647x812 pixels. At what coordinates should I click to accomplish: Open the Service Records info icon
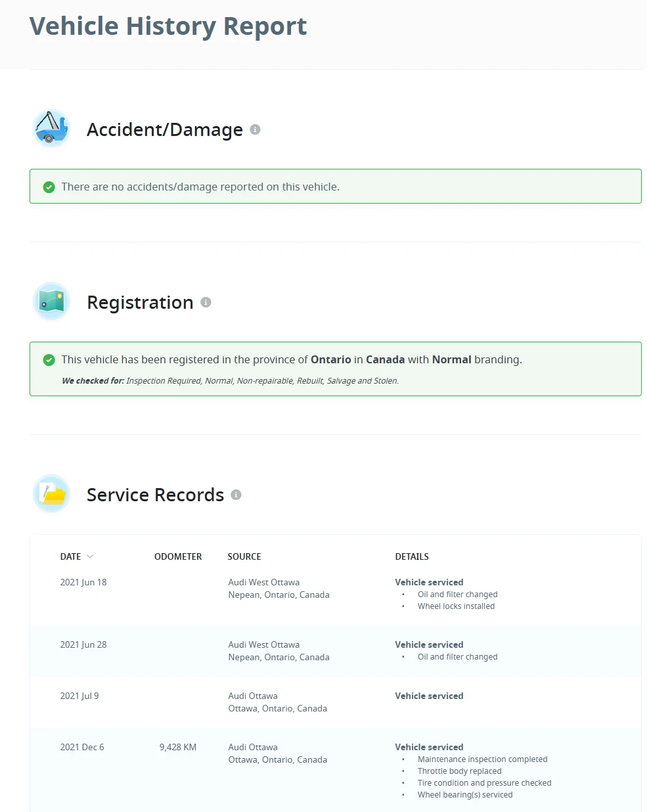[236, 495]
